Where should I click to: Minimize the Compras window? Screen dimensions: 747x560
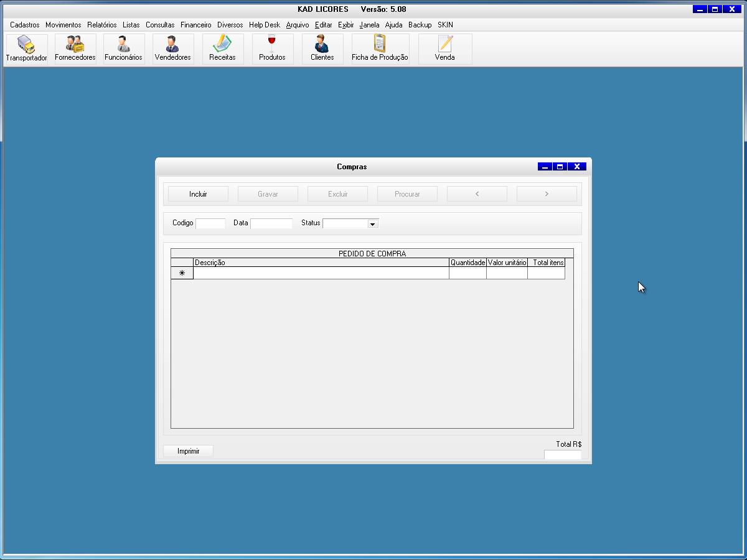pyautogui.click(x=545, y=167)
